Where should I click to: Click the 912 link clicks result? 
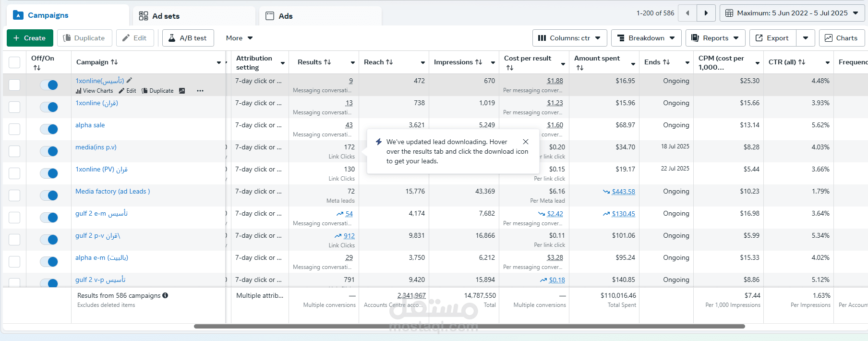click(x=349, y=236)
